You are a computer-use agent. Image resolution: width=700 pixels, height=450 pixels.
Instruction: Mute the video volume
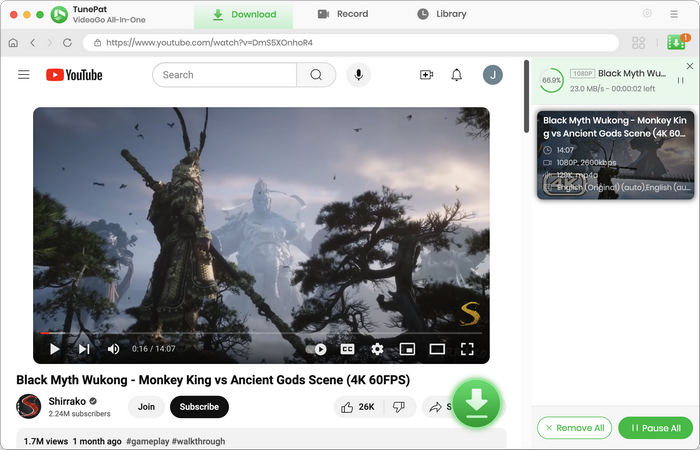(113, 349)
